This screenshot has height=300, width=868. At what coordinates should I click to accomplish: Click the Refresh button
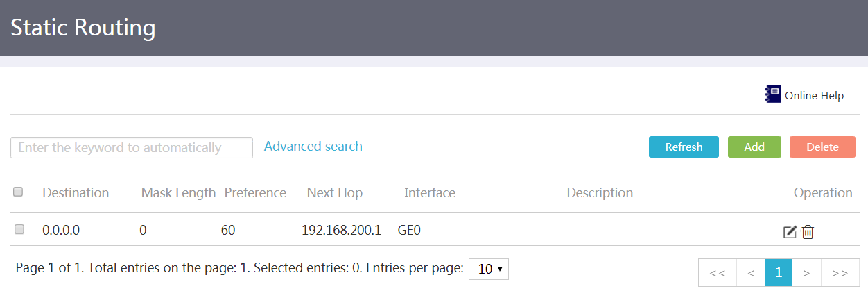point(684,147)
